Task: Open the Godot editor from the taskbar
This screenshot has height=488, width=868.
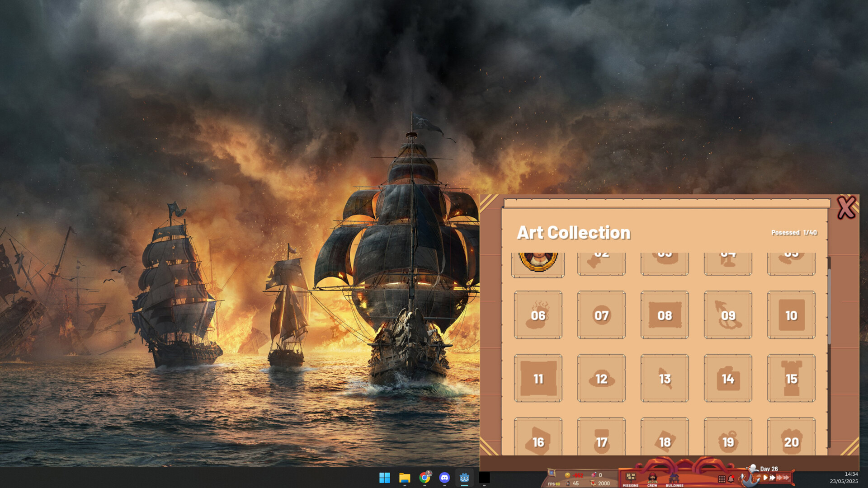Action: click(464, 477)
